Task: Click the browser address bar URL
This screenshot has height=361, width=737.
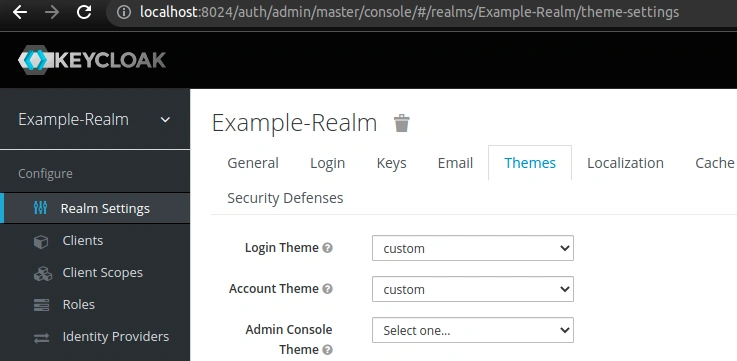Action: 409,12
